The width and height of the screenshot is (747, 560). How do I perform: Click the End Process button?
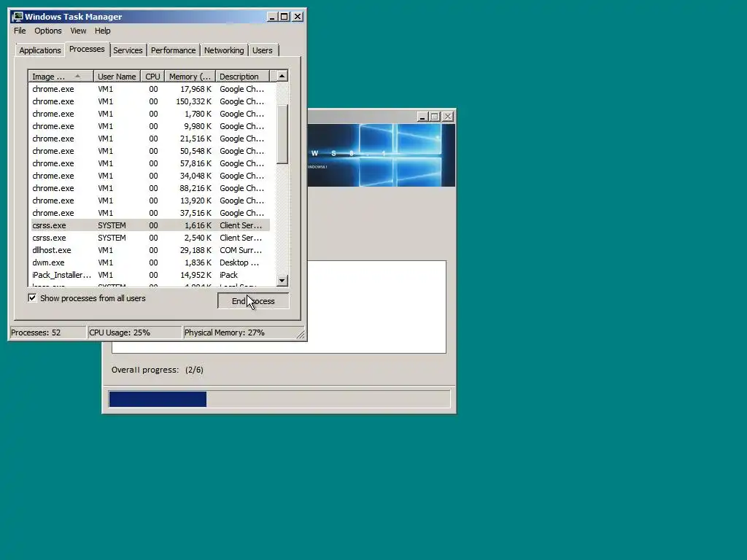[253, 301]
